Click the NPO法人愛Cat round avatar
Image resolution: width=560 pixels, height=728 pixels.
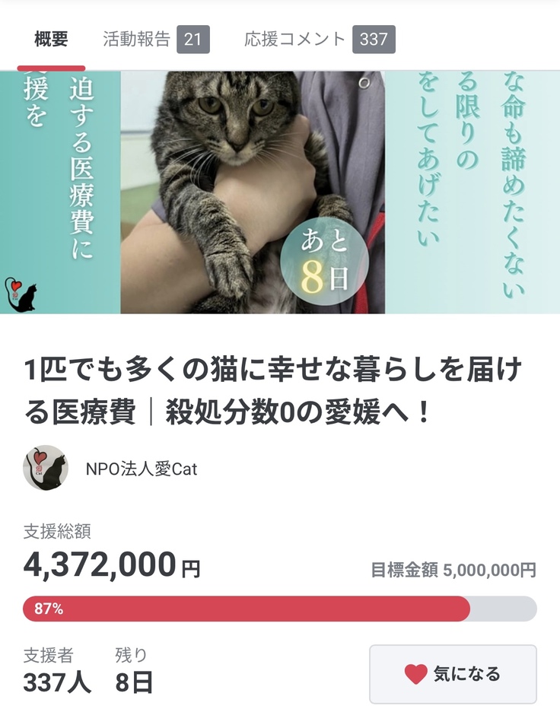pyautogui.click(x=46, y=469)
